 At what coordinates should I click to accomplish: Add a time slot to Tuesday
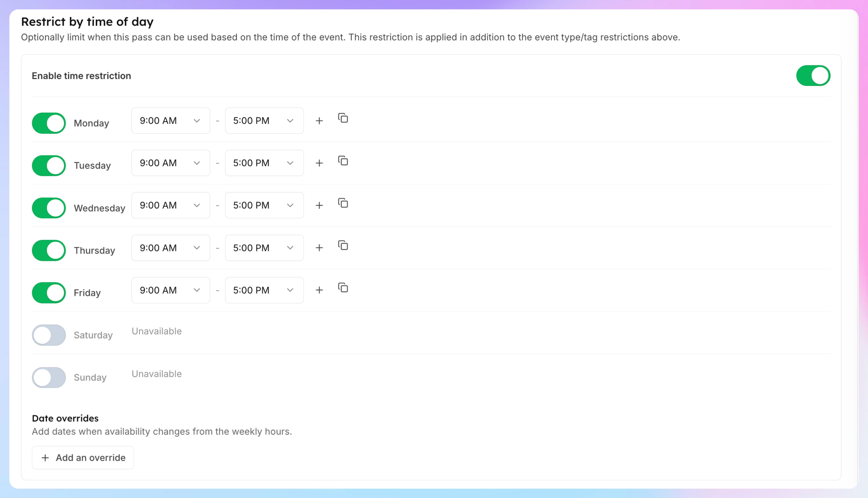coord(319,163)
